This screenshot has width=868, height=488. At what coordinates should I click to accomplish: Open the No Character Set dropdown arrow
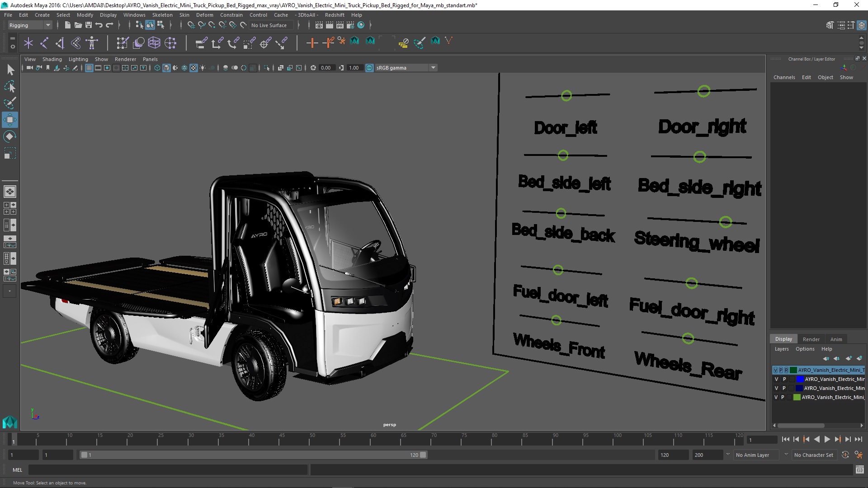pos(786,455)
